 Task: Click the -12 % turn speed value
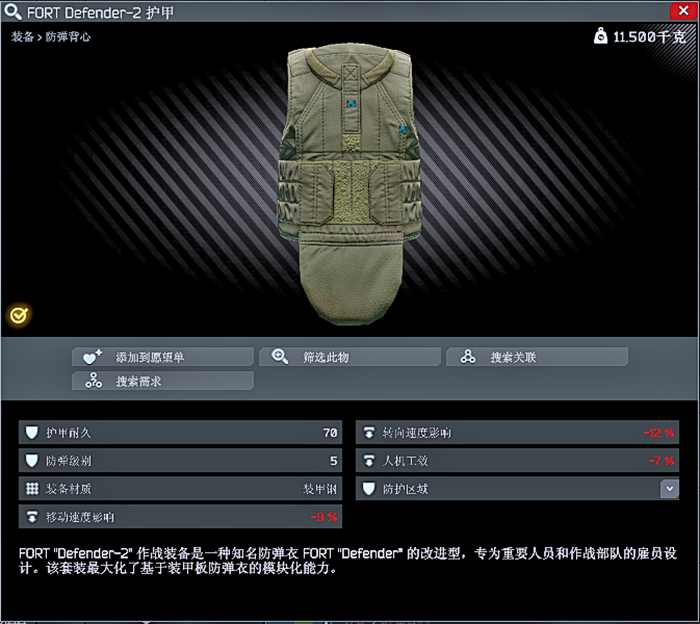click(659, 433)
